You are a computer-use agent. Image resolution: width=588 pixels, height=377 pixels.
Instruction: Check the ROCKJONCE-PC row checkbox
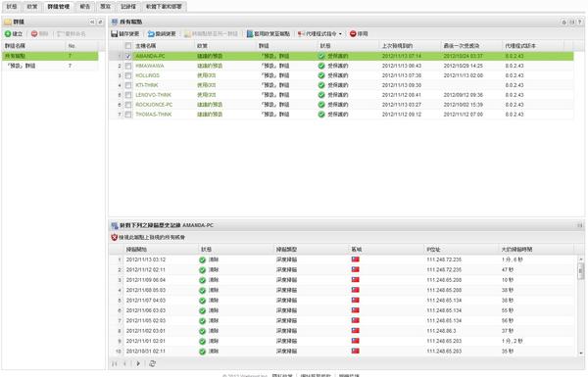click(128, 105)
